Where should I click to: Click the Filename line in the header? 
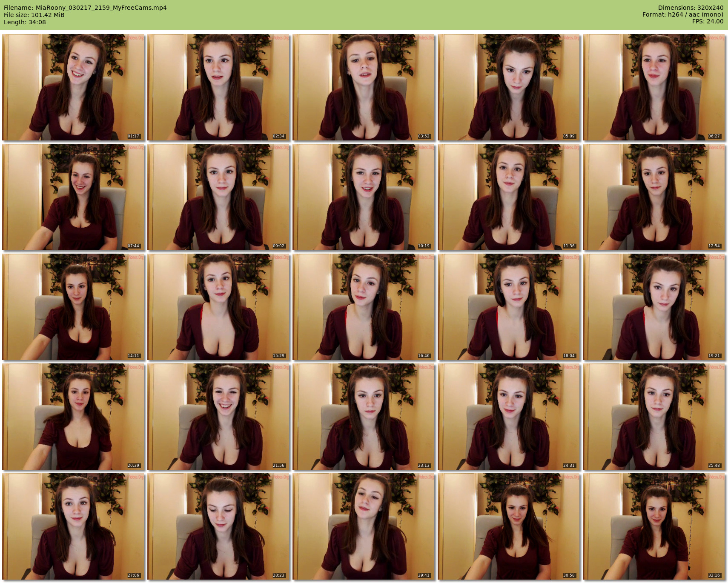85,8
